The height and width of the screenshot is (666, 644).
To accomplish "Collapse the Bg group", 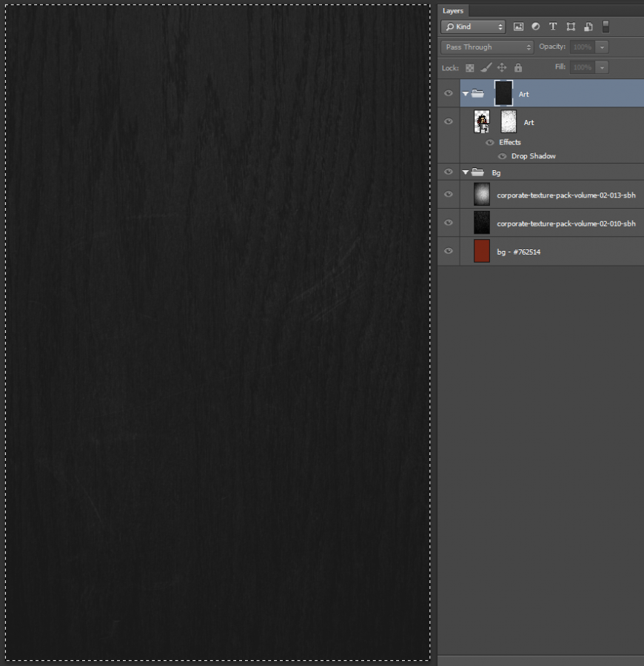I will tap(465, 172).
